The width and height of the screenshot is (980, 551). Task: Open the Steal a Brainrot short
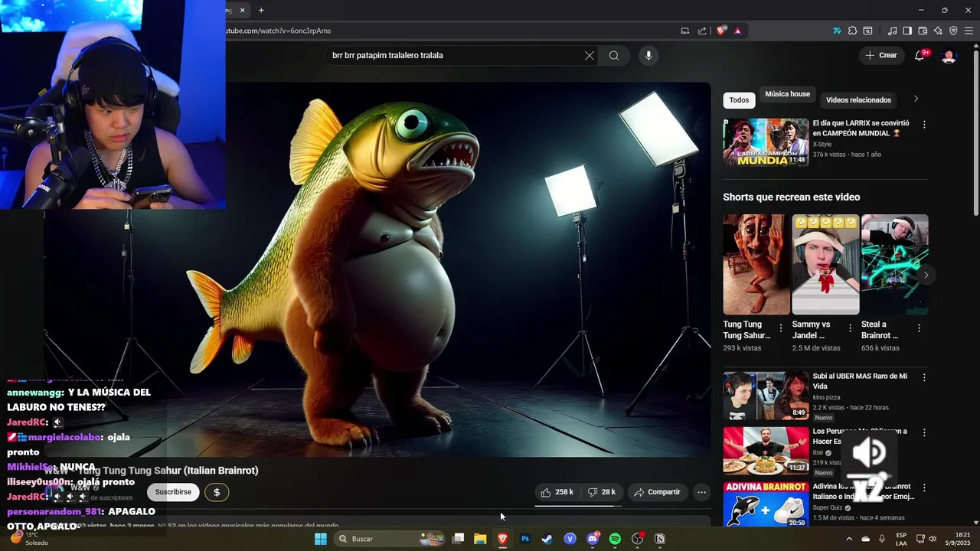pyautogui.click(x=894, y=265)
